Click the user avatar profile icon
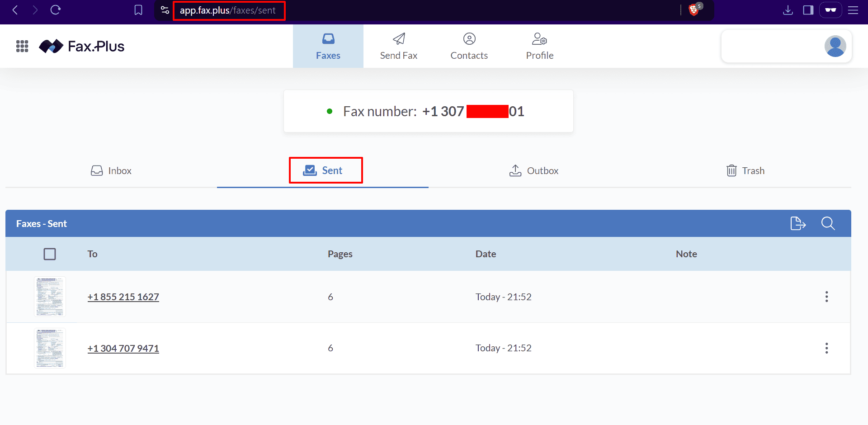868x425 pixels. point(835,46)
